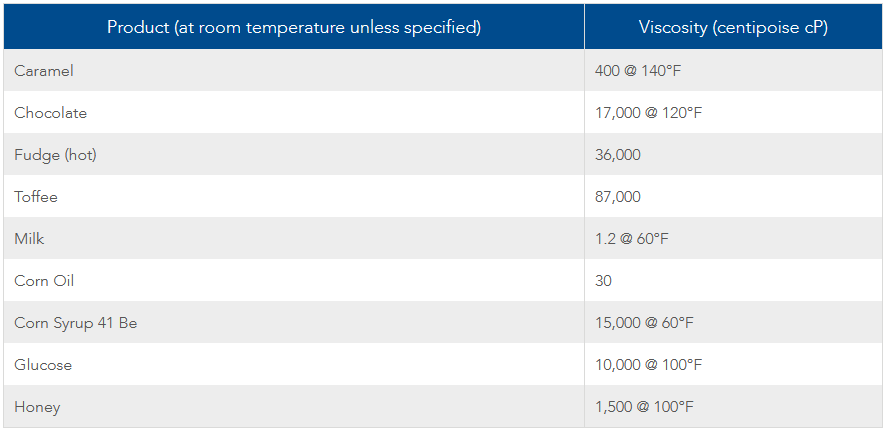Click the Corn Oil product cell
The width and height of the screenshot is (885, 430).
[294, 280]
